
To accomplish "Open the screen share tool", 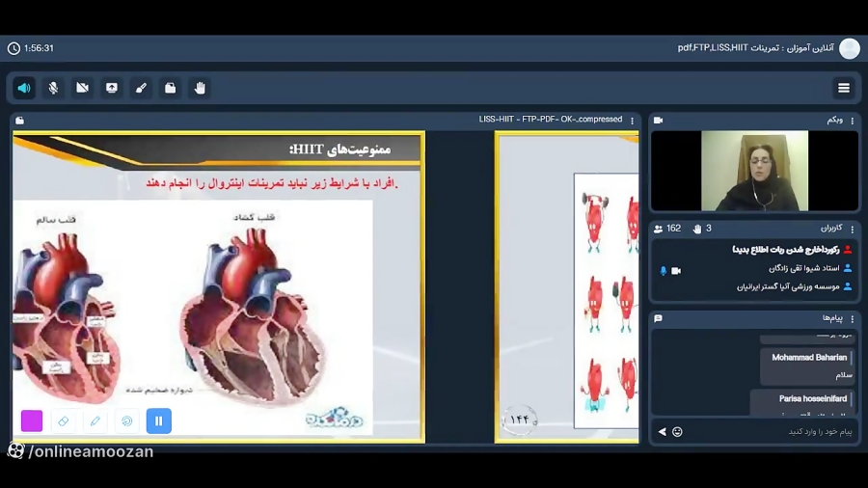I will tap(112, 88).
